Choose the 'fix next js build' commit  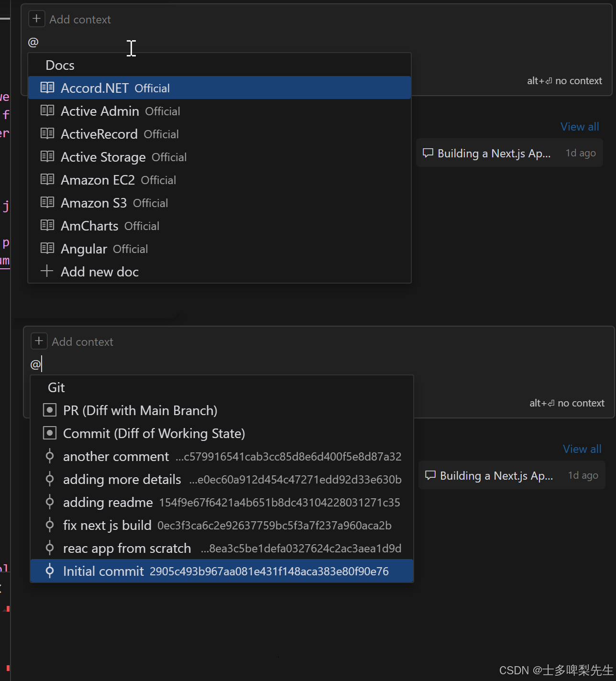coord(222,525)
